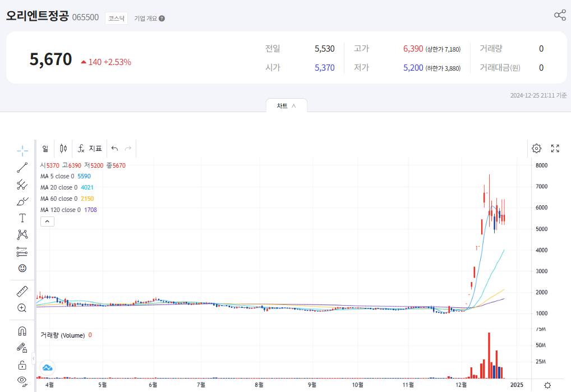This screenshot has width=571, height=392.
Task: Click the cloud chart logo icon
Action: 47,368
